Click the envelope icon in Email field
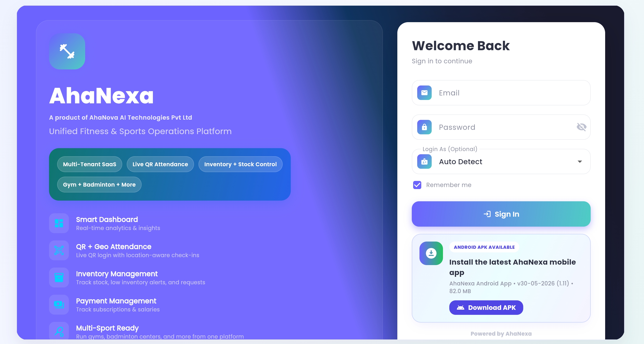This screenshot has width=644, height=344. click(x=424, y=93)
